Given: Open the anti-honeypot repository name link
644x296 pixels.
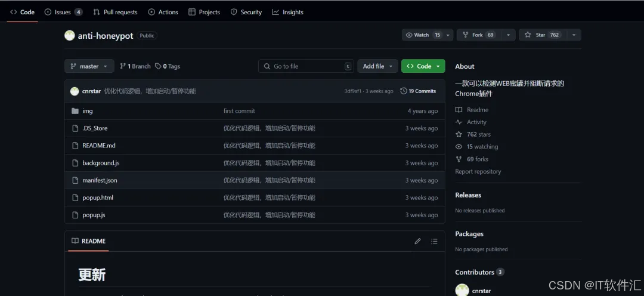Looking at the screenshot, I should click(106, 36).
